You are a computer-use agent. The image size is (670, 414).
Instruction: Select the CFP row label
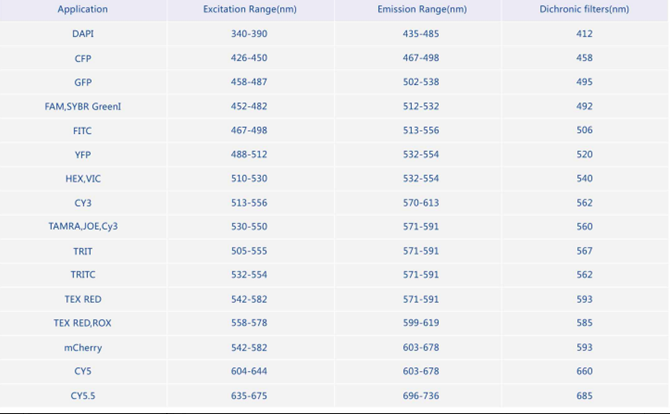point(83,59)
